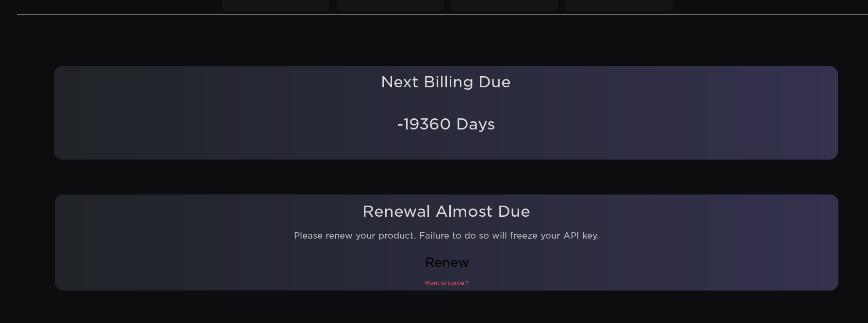868x323 pixels.
Task: Click the word 'Billing' in the heading
Action: [448, 82]
